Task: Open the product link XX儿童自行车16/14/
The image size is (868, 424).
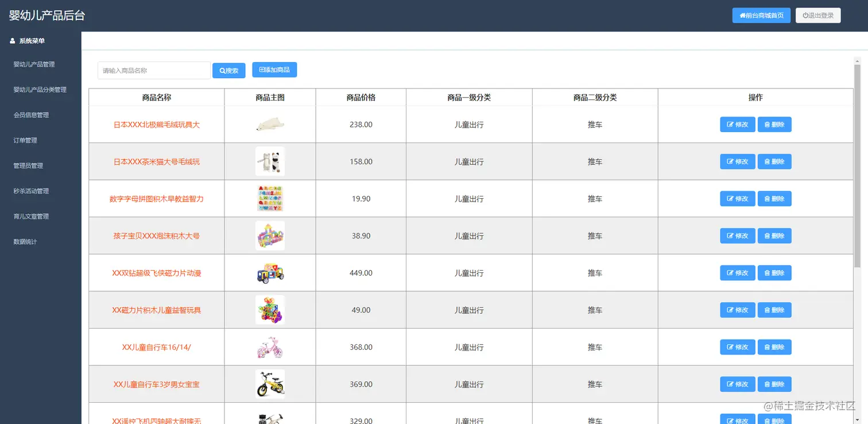Action: tap(156, 346)
